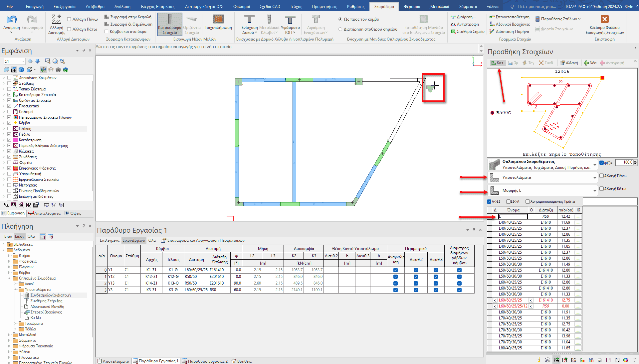Open the Μορφής L shape dropdown
The width and height of the screenshot is (639, 364).
click(x=595, y=191)
